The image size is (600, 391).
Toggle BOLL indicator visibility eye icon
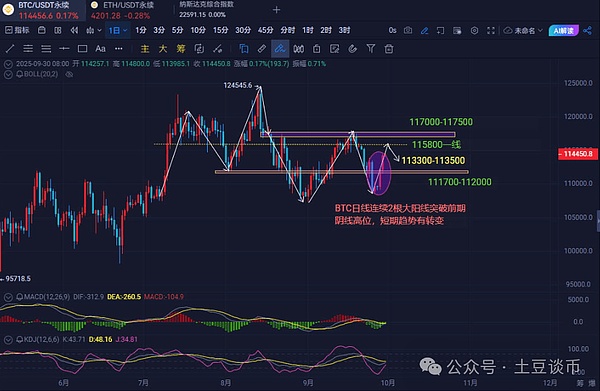[69, 74]
